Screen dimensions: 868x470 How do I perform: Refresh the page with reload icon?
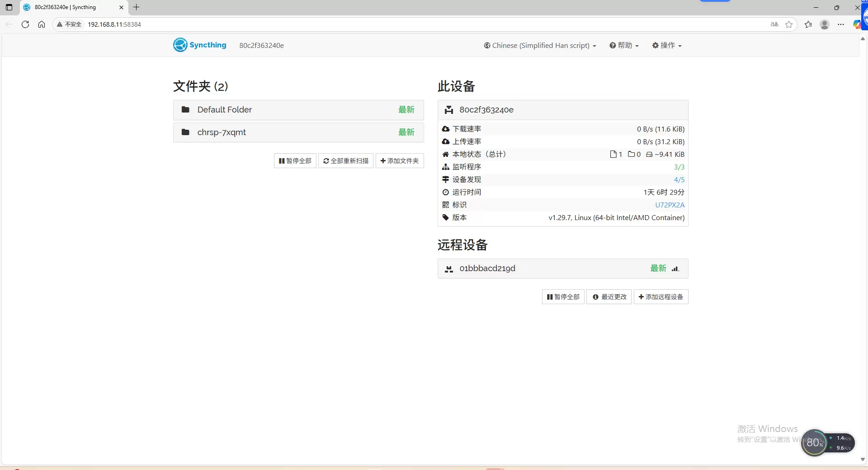click(x=25, y=24)
